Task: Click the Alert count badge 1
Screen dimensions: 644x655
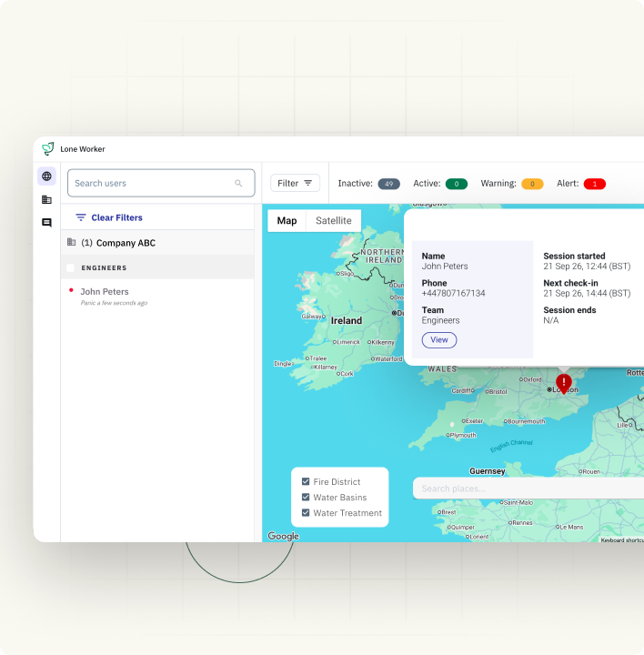Action: (595, 184)
